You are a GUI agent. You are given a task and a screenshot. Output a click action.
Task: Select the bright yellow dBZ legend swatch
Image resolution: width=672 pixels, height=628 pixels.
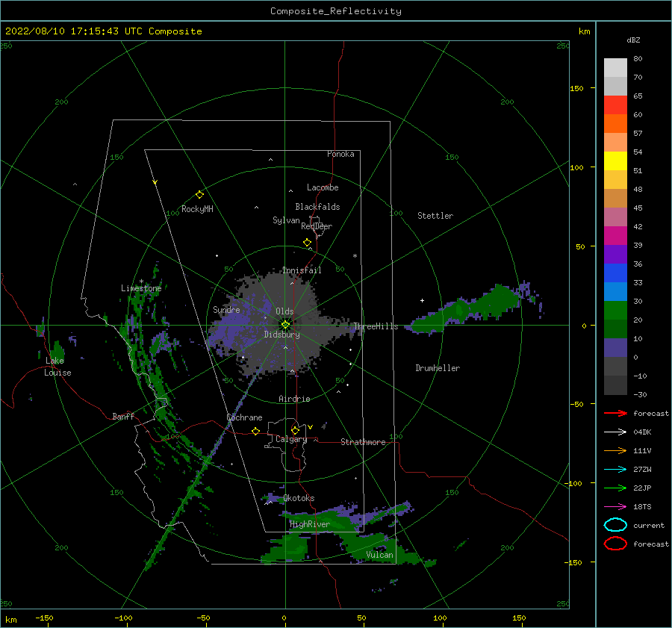click(x=615, y=161)
